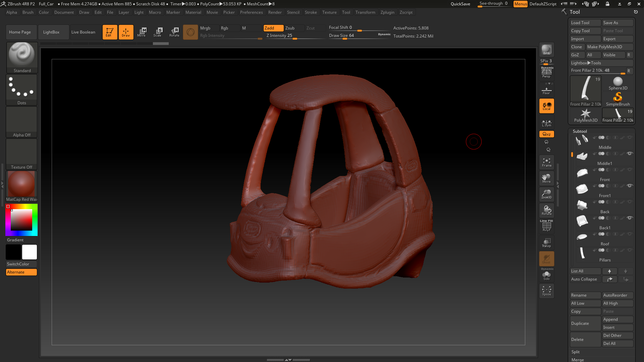
Task: Click the Make PolyMesh3D button
Action: (609, 47)
